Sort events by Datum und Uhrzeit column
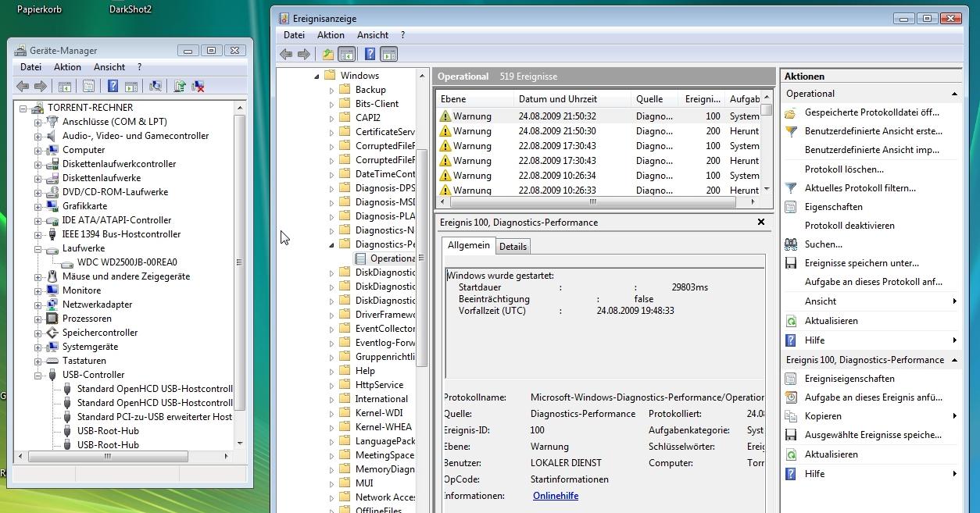Screen dimensions: 980x513 (572, 99)
